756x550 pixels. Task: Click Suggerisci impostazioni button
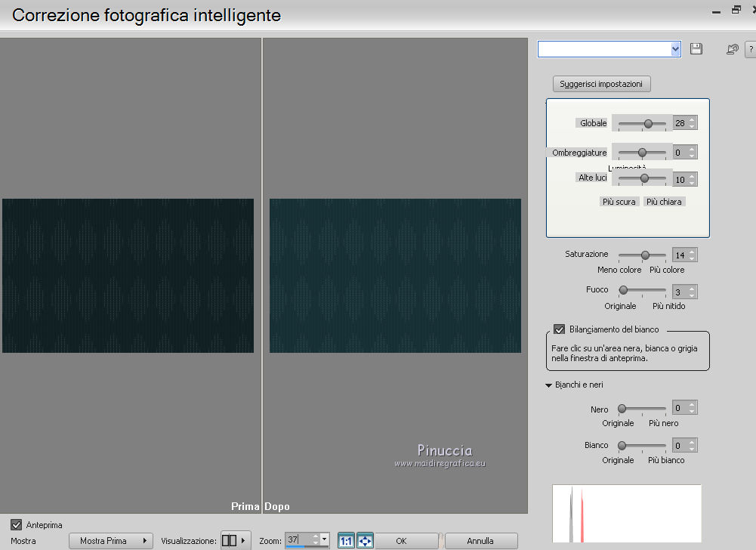click(601, 84)
